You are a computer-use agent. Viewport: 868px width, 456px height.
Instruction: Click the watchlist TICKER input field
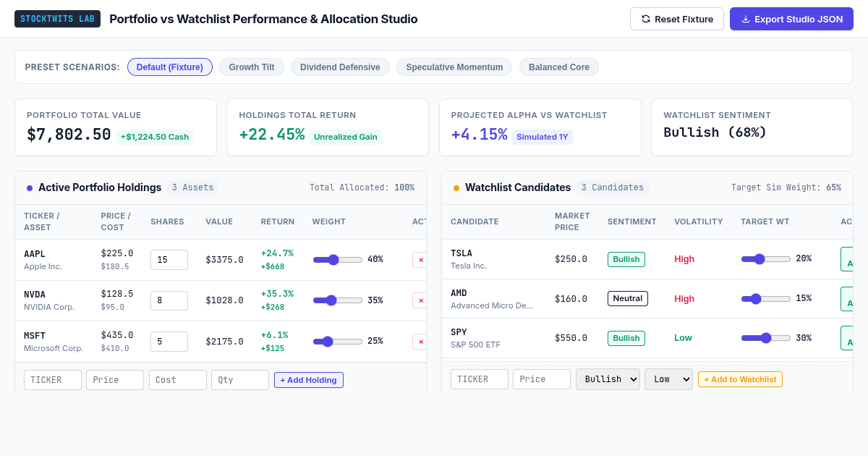click(480, 379)
